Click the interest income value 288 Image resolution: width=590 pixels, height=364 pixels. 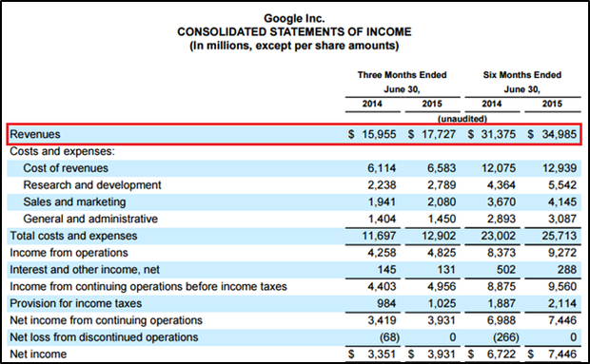[567, 269]
